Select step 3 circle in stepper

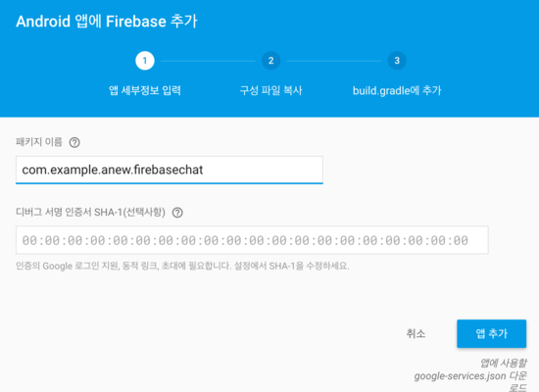point(397,61)
